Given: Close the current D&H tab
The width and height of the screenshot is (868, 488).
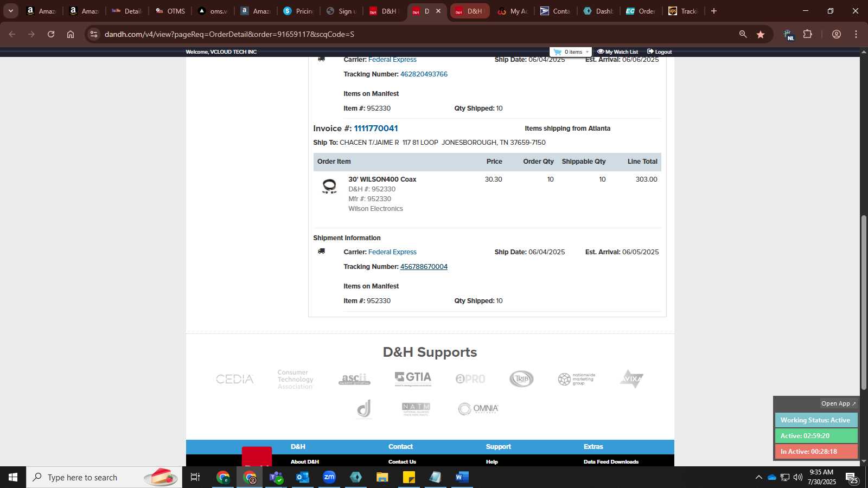Looking at the screenshot, I should click(438, 11).
